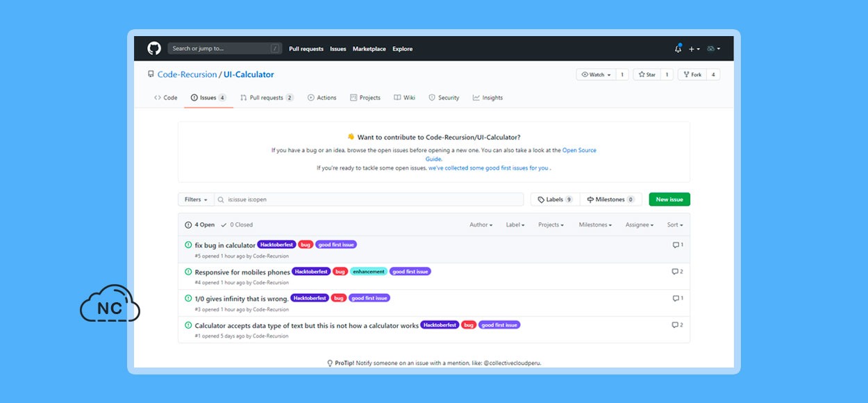Star the UI-Calculator repository
Viewport: 868px width, 403px height.
coord(646,74)
